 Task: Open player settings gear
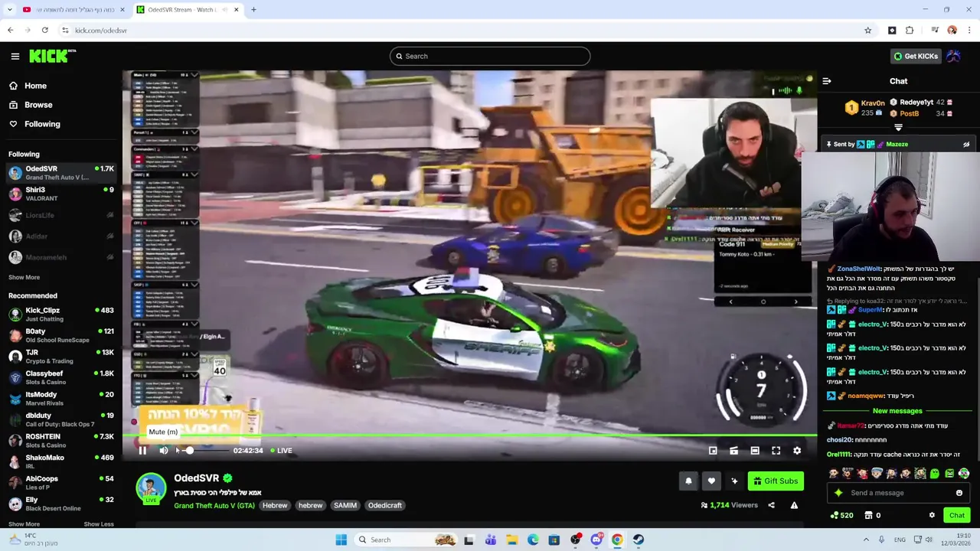coord(797,451)
